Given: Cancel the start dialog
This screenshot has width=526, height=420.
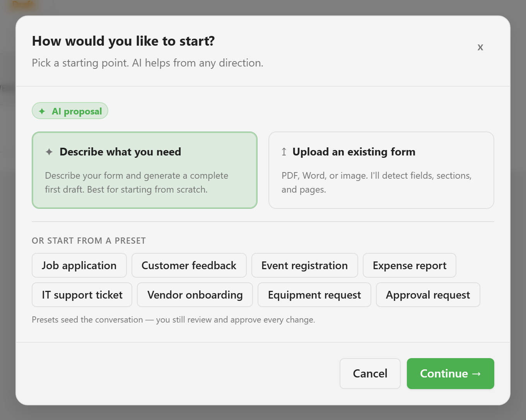Looking at the screenshot, I should click(x=370, y=374).
